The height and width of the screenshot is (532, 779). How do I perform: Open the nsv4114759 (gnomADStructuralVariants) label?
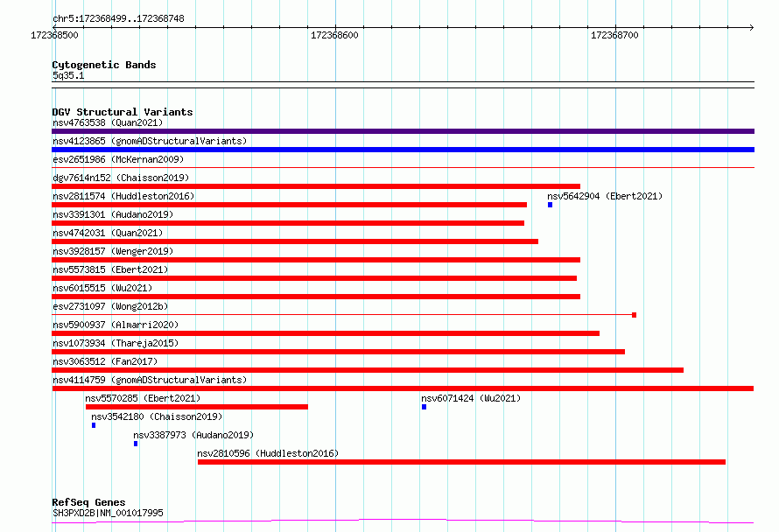pos(150,380)
